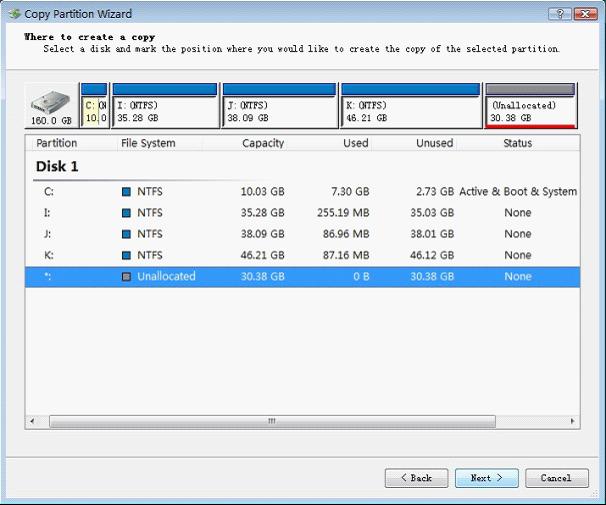Click the File System column header
Image resolution: width=606 pixels, height=505 pixels.
coord(148,143)
